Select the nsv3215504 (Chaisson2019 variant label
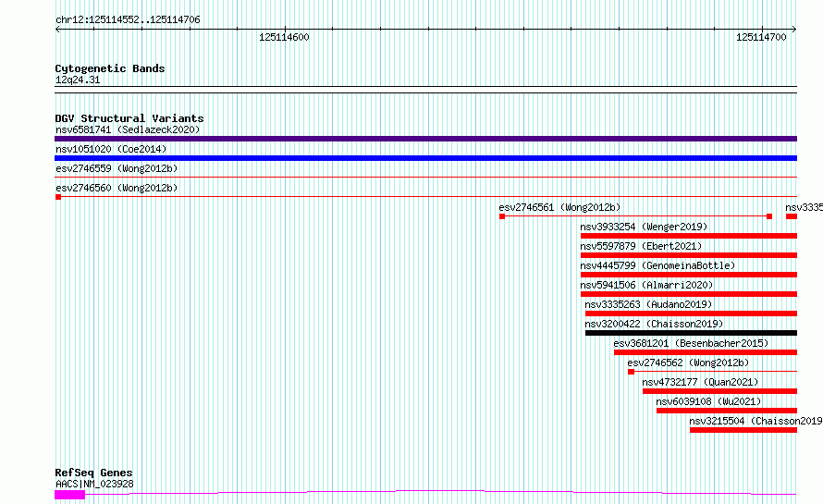 tap(755, 421)
